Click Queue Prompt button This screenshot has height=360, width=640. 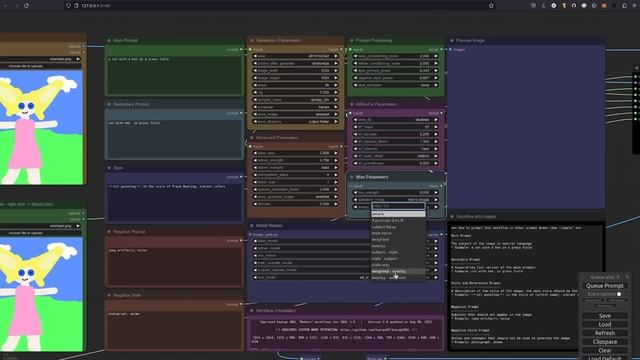[604, 286]
